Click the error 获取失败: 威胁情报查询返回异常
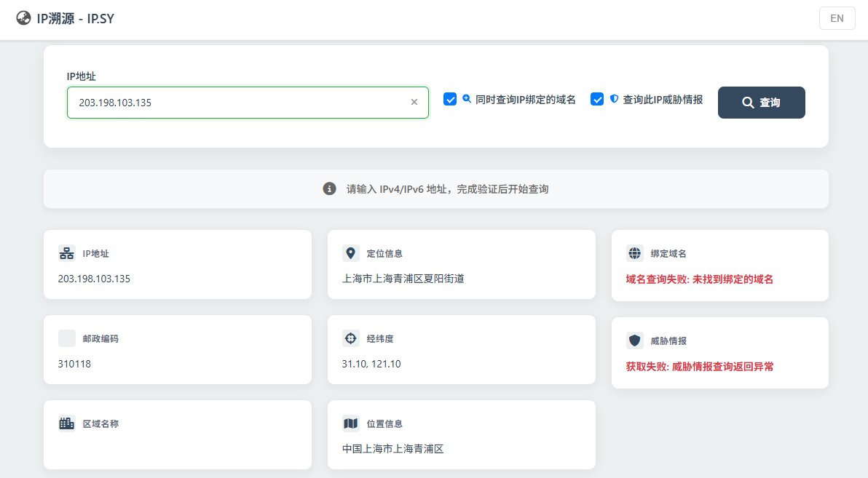The image size is (868, 478). (x=700, y=366)
